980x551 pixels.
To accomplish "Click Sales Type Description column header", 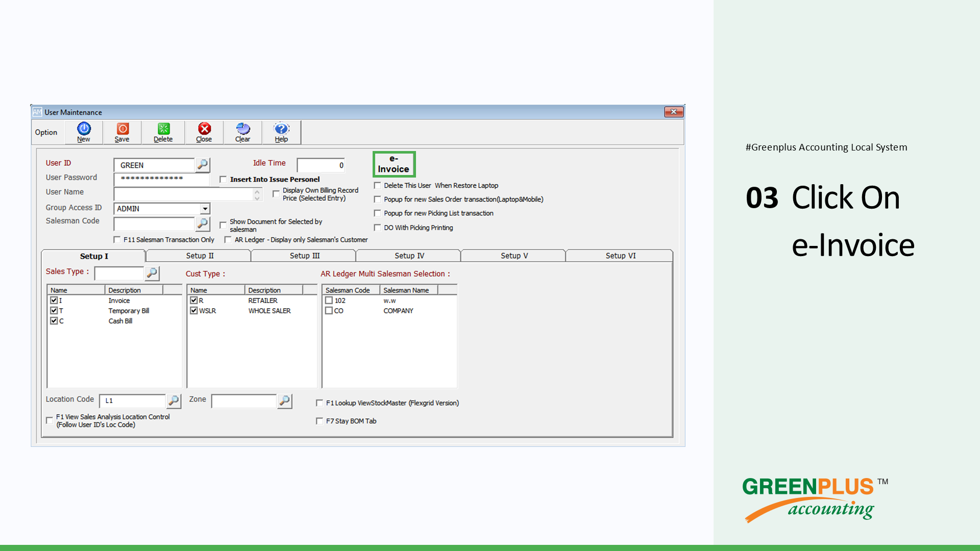I will 134,290.
